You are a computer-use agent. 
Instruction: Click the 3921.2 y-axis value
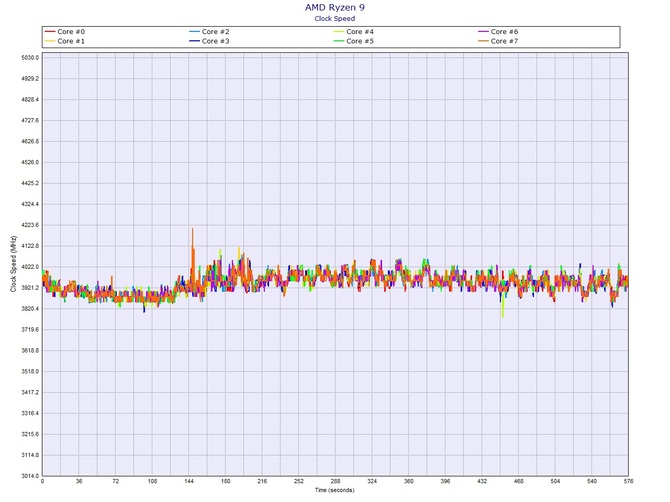click(30, 288)
